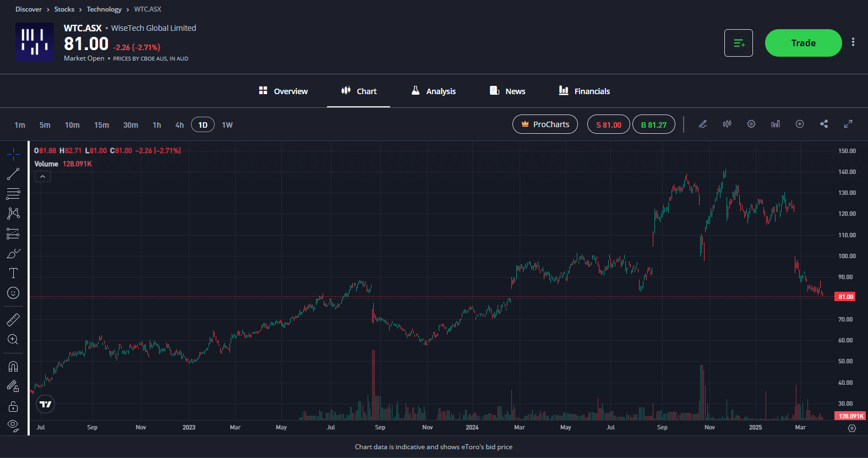Open chart settings gear
This screenshot has width=868, height=458.
point(751,124)
